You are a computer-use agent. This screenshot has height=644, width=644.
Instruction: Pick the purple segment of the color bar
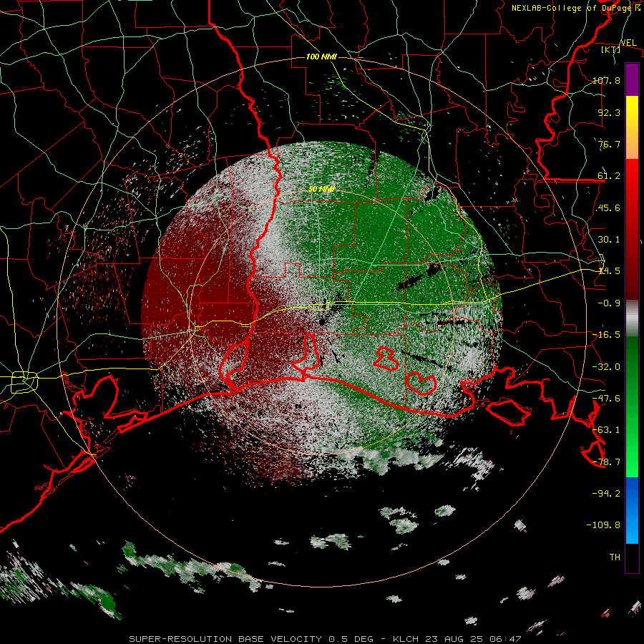(x=632, y=79)
